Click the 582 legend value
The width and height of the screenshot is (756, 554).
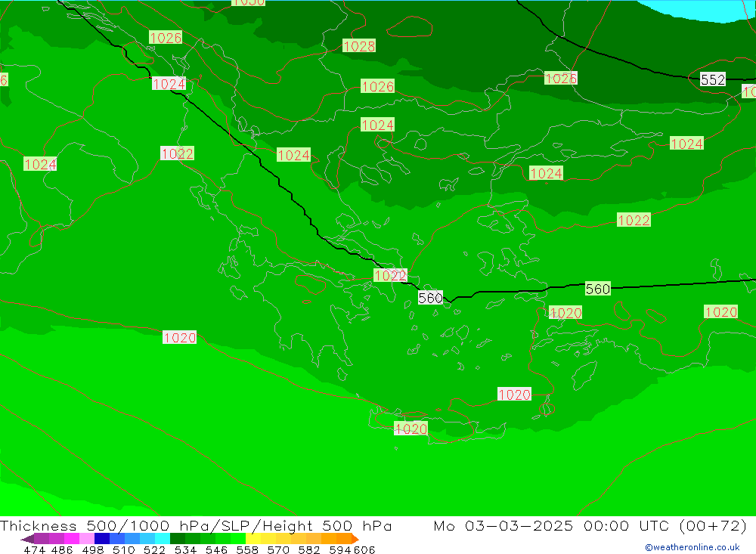click(308, 549)
